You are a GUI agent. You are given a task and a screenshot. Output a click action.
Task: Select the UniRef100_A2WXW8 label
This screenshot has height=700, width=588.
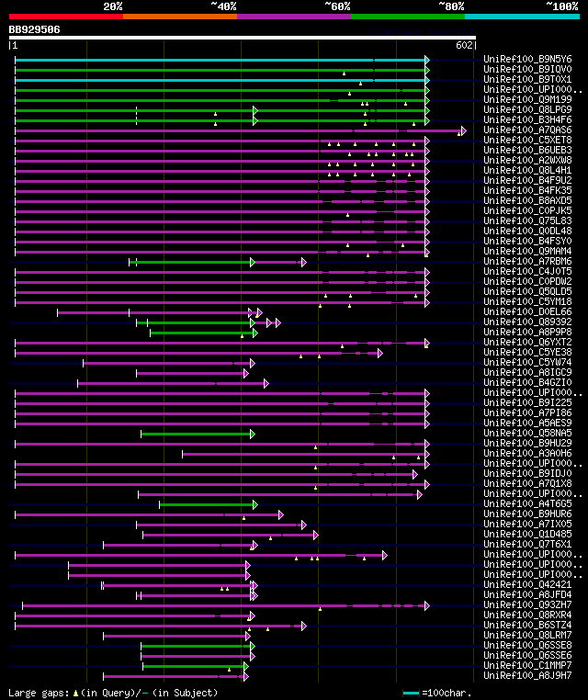click(x=527, y=160)
